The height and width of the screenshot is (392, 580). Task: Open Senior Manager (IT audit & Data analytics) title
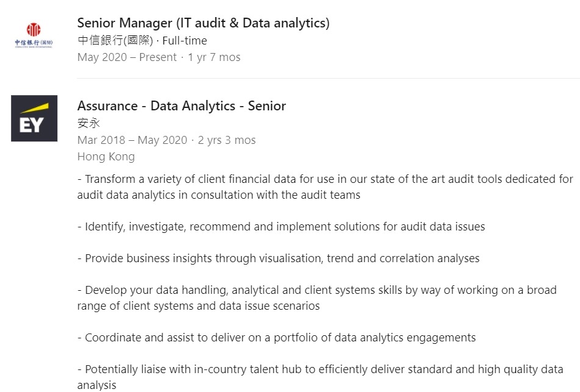[x=203, y=23]
